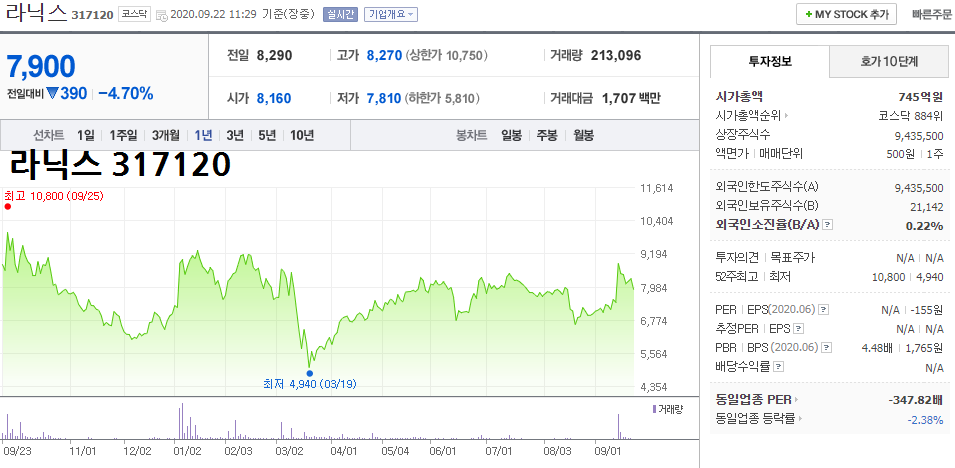Click 거래량 legend in volume chart
This screenshot has width=955, height=468.
tap(668, 409)
